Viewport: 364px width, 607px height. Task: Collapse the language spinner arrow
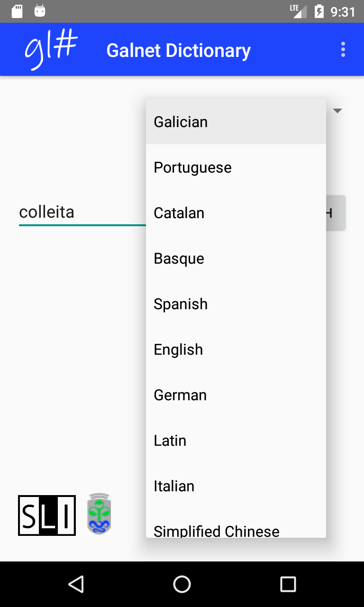[337, 111]
